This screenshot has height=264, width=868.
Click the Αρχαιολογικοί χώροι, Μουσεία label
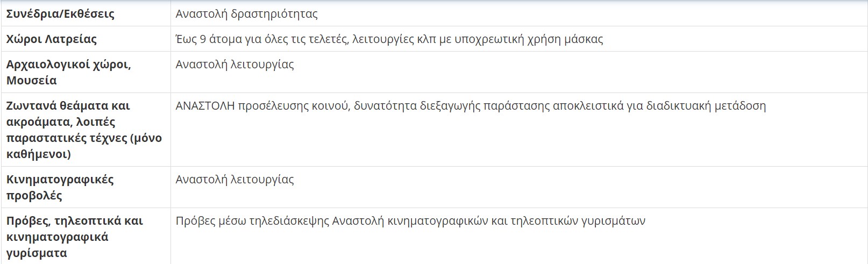68,73
